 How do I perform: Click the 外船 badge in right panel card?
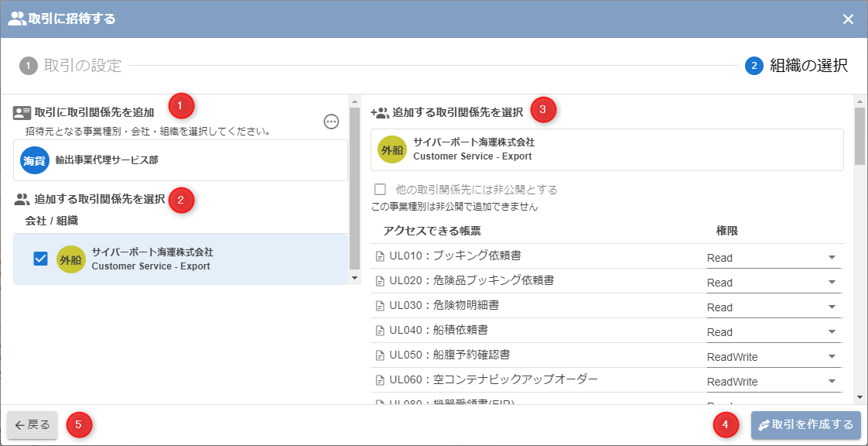(x=392, y=149)
